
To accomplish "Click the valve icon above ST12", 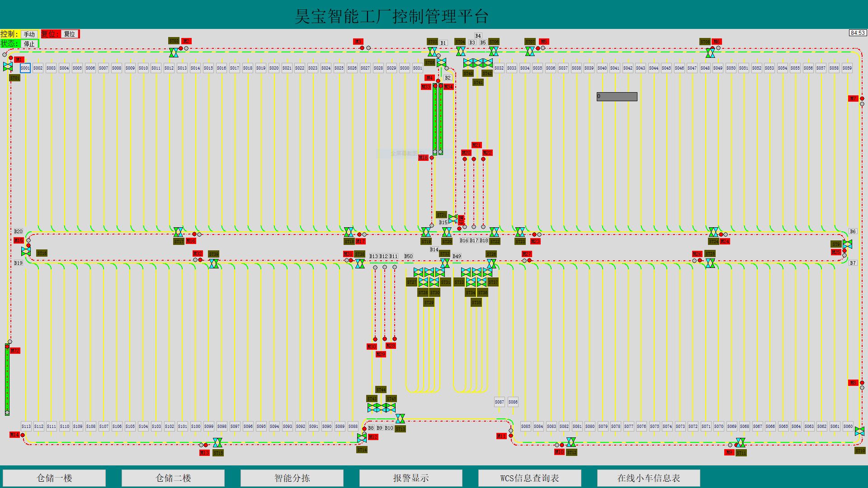I will coord(571,442).
